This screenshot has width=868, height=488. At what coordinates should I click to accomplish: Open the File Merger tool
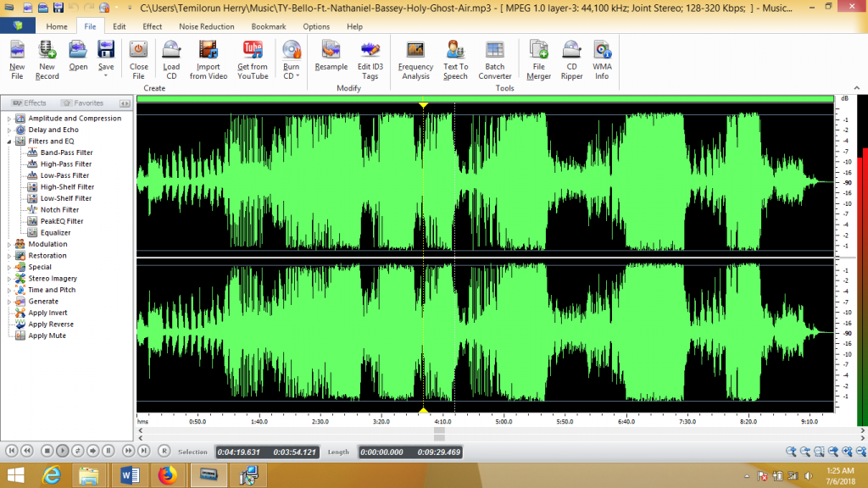pyautogui.click(x=537, y=59)
